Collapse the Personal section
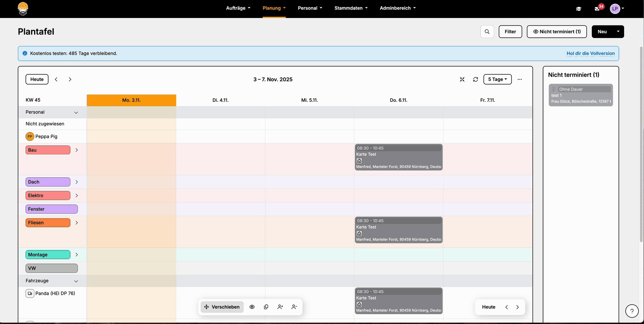Image resolution: width=644 pixels, height=324 pixels. (x=76, y=113)
